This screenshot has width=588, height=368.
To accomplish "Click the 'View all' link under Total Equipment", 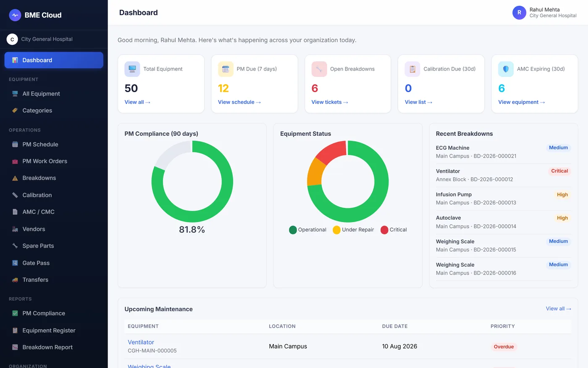I will [137, 102].
